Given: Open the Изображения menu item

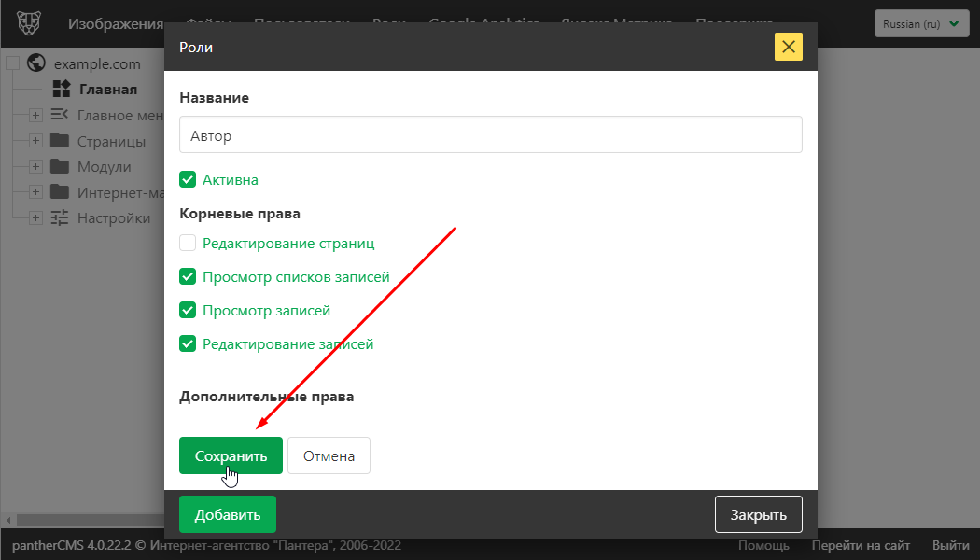Looking at the screenshot, I should point(116,23).
